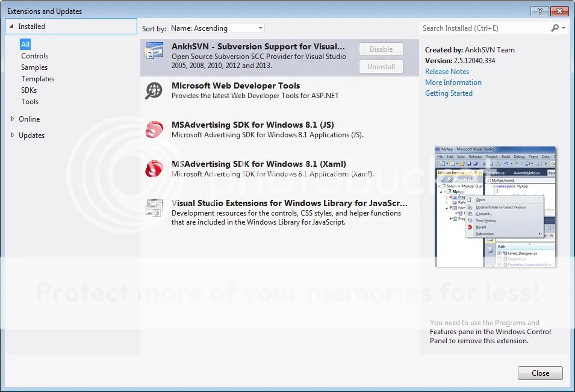Click the Version 2.5.12040.334 text
Image resolution: width=575 pixels, height=392 pixels.
(460, 60)
